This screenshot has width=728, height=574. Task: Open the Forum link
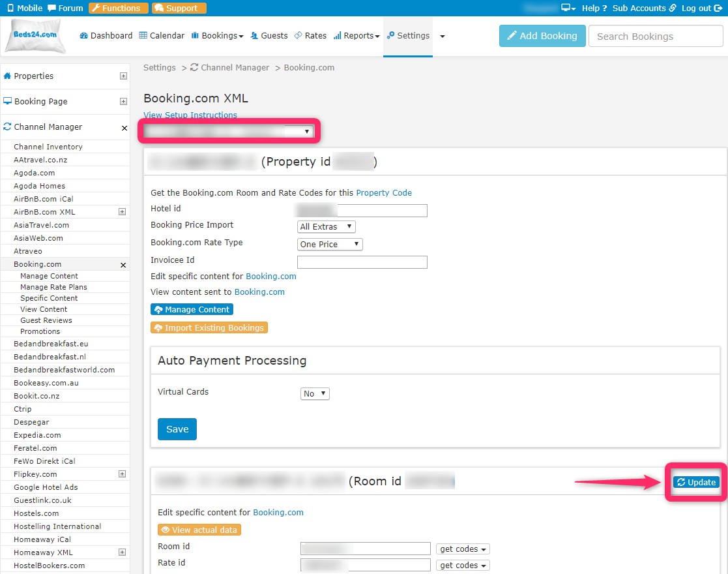65,8
